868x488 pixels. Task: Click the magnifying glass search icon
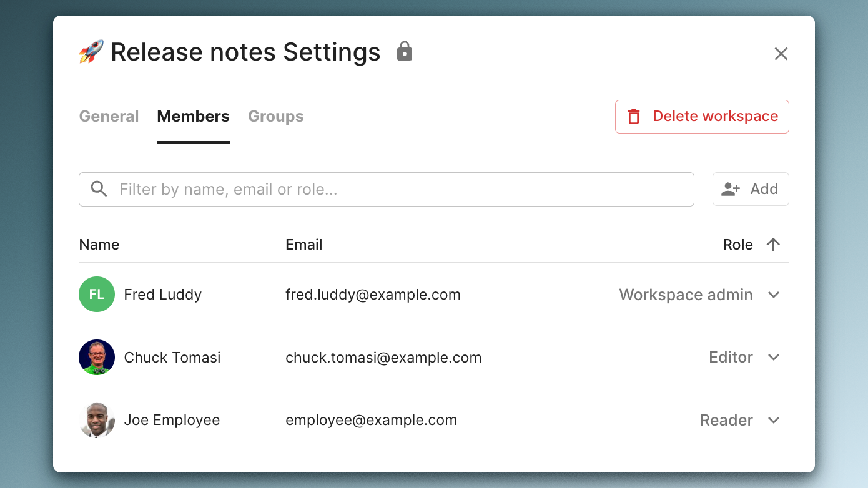(x=99, y=188)
